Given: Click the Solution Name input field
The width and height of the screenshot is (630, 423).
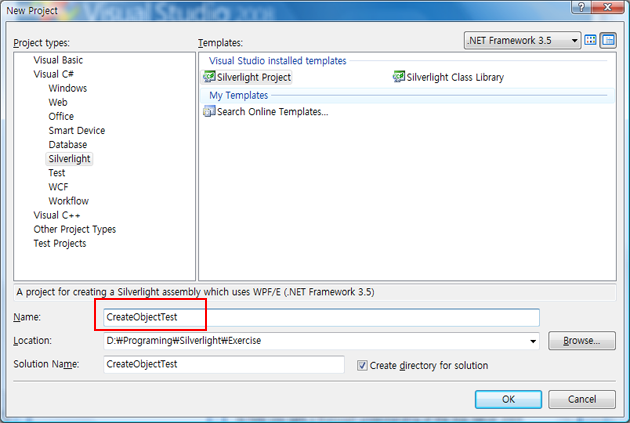Looking at the screenshot, I should 224,364.
